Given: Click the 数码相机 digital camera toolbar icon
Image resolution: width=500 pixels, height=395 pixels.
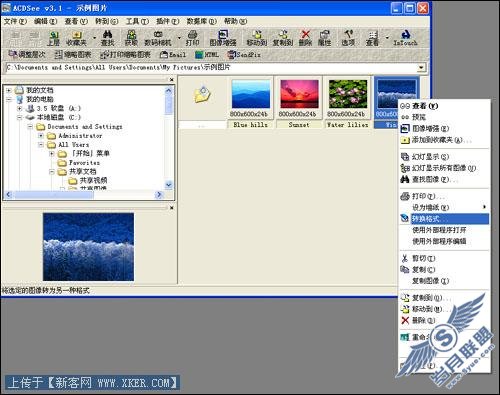Looking at the screenshot, I should pos(158,38).
